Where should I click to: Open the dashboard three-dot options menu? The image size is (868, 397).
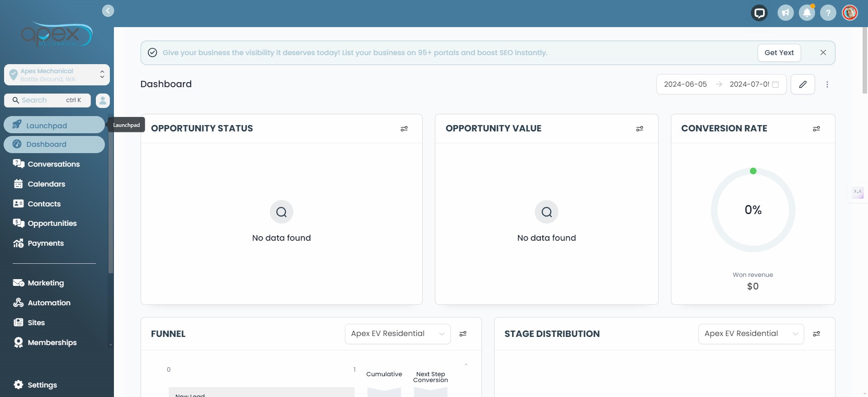pos(827,84)
